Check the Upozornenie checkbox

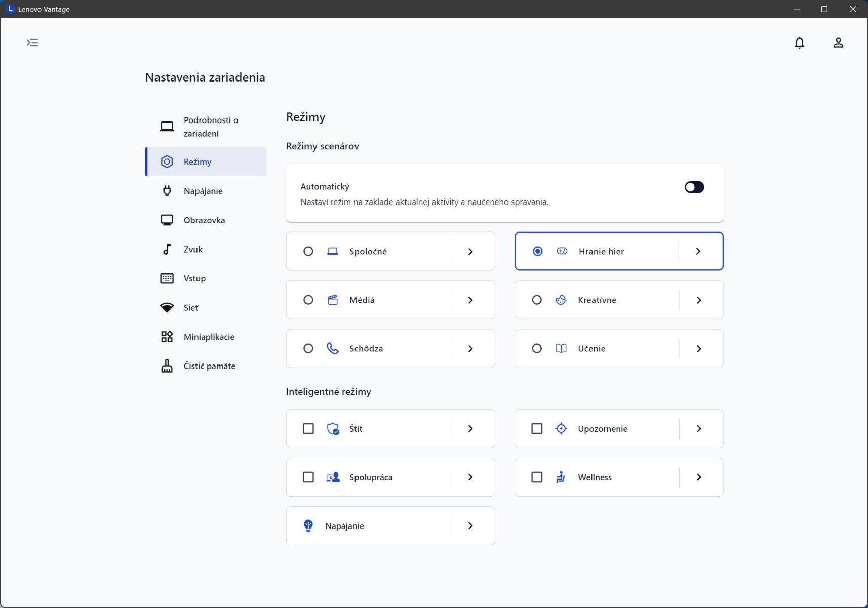pyautogui.click(x=537, y=429)
